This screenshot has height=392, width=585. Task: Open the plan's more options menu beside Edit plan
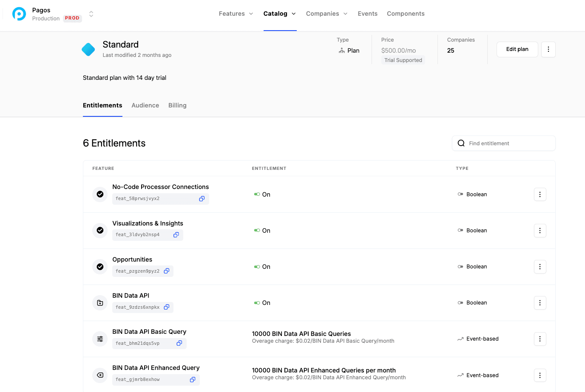(548, 49)
